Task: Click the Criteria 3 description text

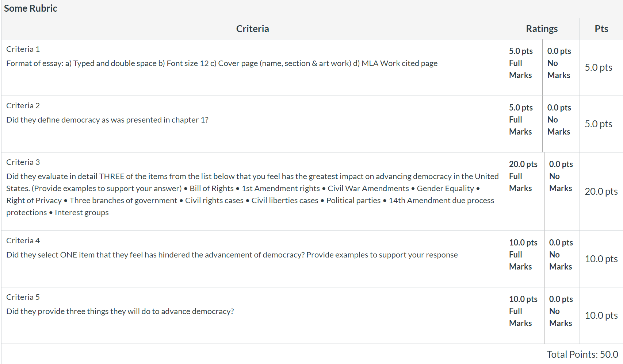Action: pyautogui.click(x=252, y=194)
